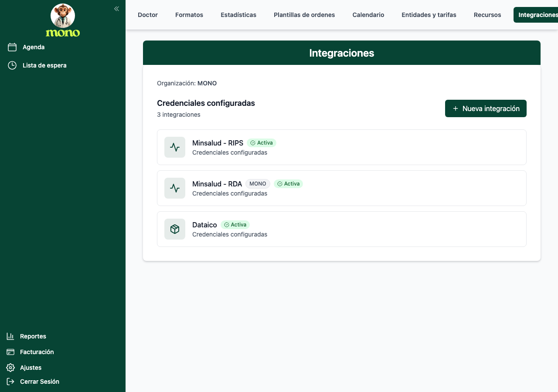Open the Minsalud - RDA integration name

(217, 184)
